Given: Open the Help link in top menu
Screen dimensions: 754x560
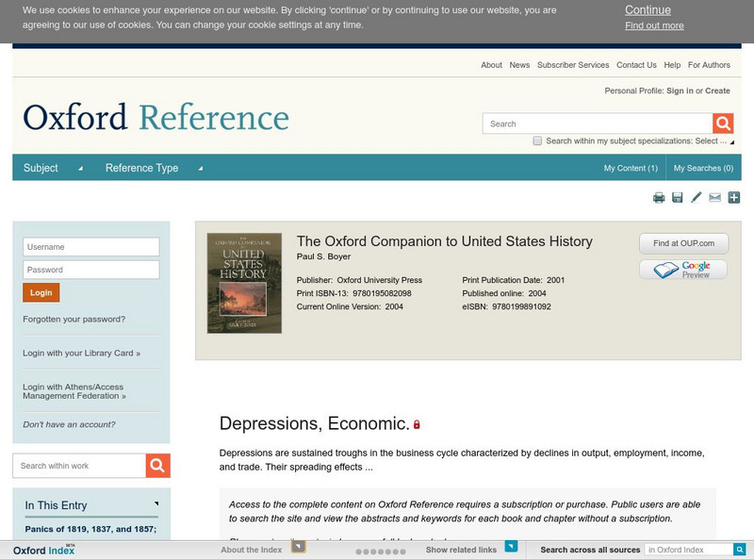Looking at the screenshot, I should click(672, 65).
